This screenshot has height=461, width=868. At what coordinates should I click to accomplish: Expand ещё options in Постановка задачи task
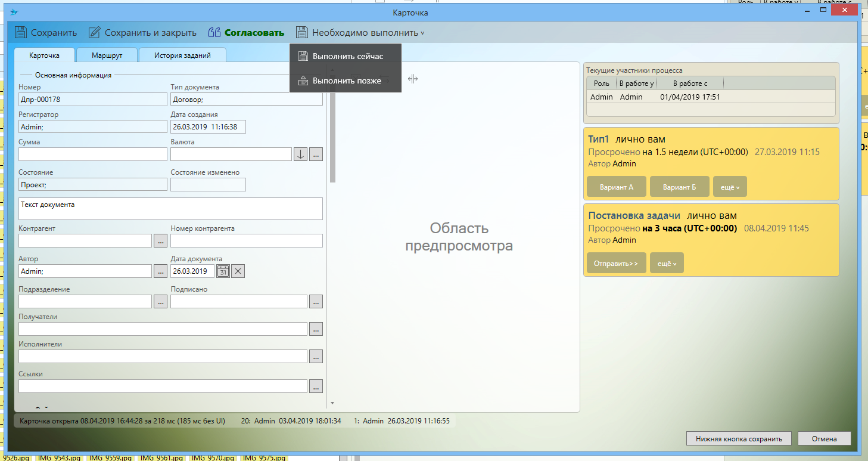click(x=667, y=263)
